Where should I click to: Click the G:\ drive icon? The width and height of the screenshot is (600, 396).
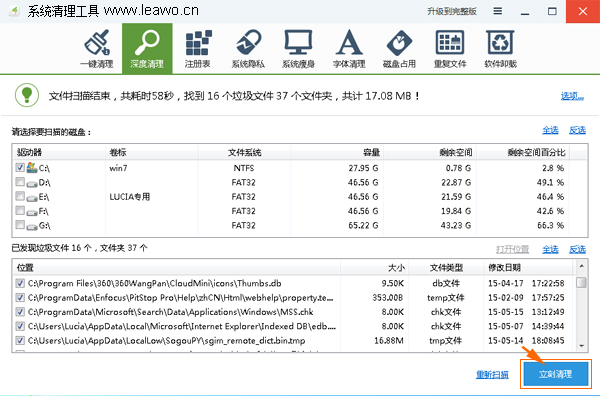point(32,226)
